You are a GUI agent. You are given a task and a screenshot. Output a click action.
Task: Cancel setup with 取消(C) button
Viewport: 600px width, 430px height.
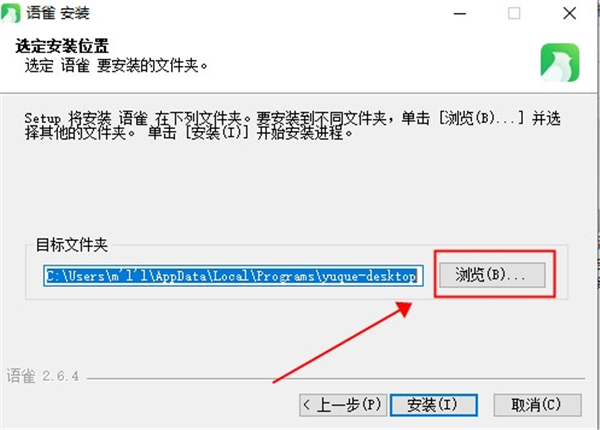click(x=537, y=405)
